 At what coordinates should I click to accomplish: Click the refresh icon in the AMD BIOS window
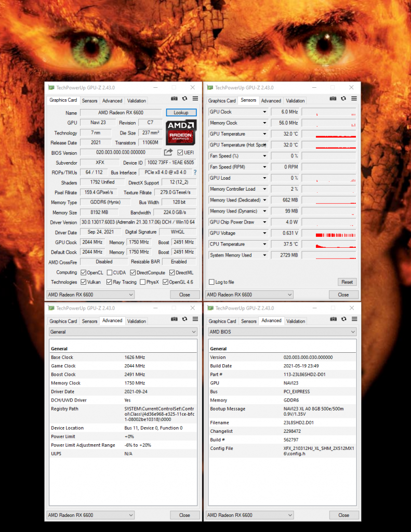point(344,319)
